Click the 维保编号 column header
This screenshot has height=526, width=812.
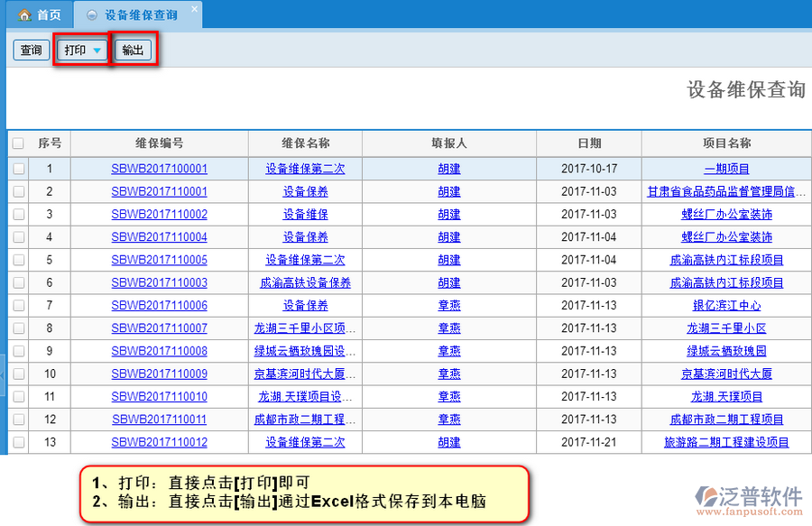coord(159,143)
